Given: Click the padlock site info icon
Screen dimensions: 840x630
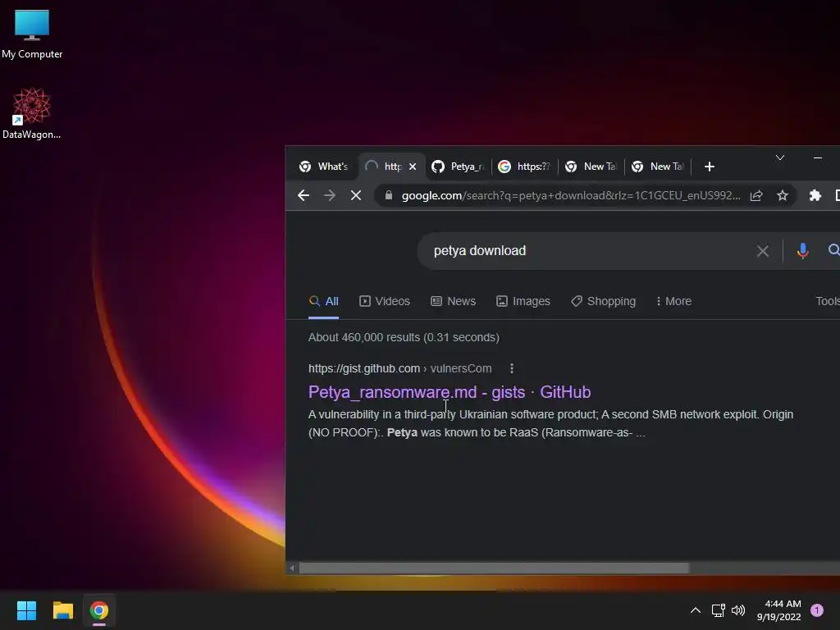Looking at the screenshot, I should pyautogui.click(x=389, y=195).
